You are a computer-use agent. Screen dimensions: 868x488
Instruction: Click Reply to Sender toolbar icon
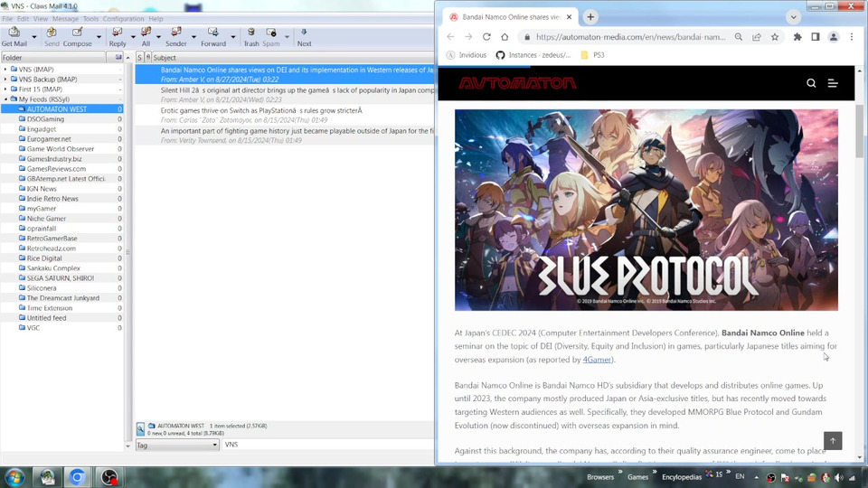point(176,37)
